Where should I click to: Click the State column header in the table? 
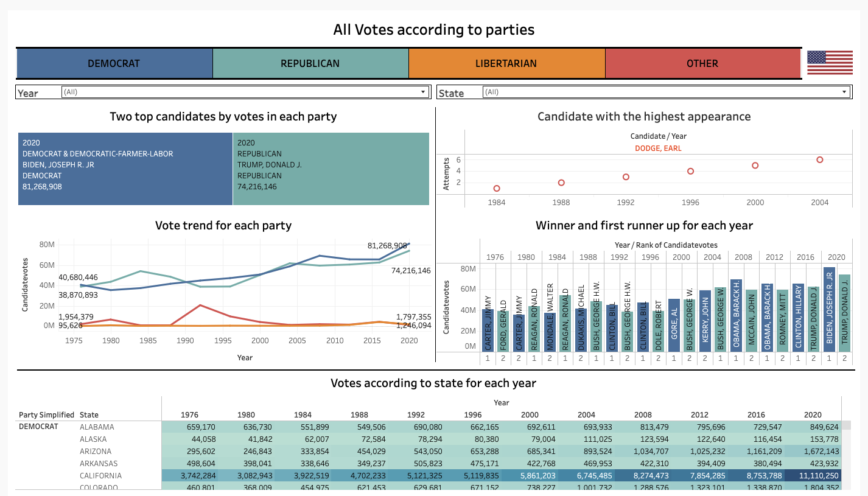pos(89,415)
